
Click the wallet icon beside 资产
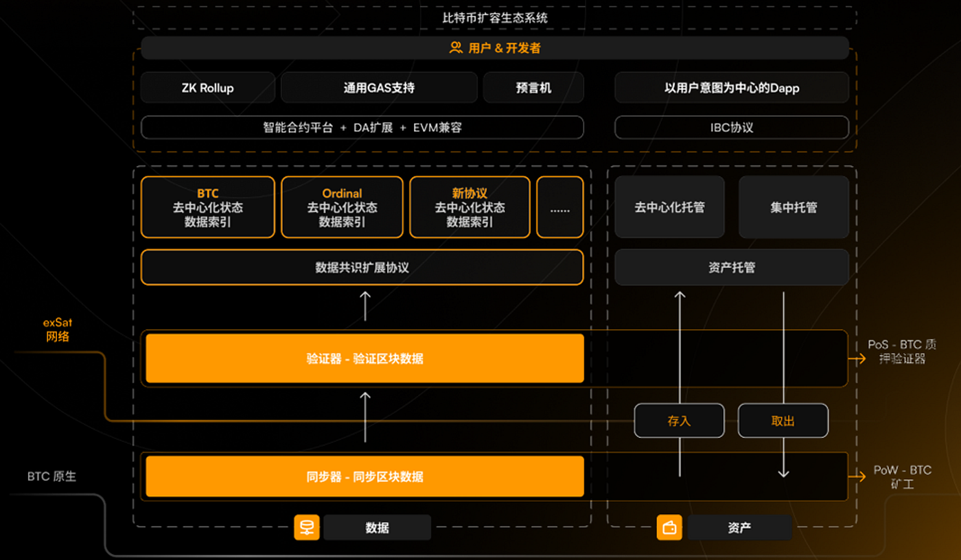click(669, 528)
